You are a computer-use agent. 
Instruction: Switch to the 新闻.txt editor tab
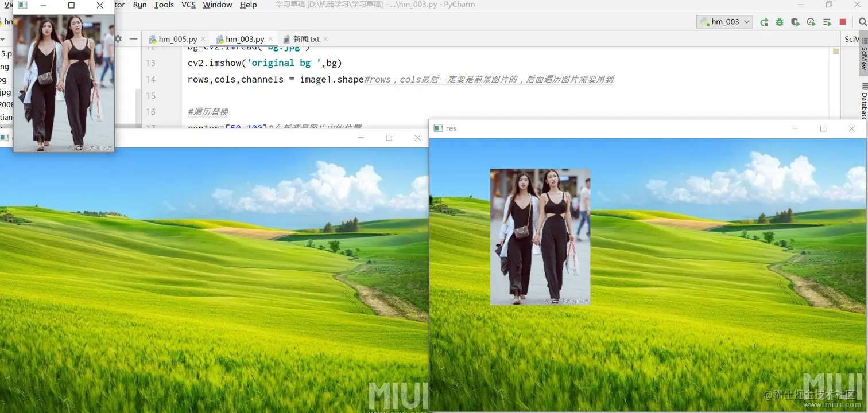click(x=306, y=39)
